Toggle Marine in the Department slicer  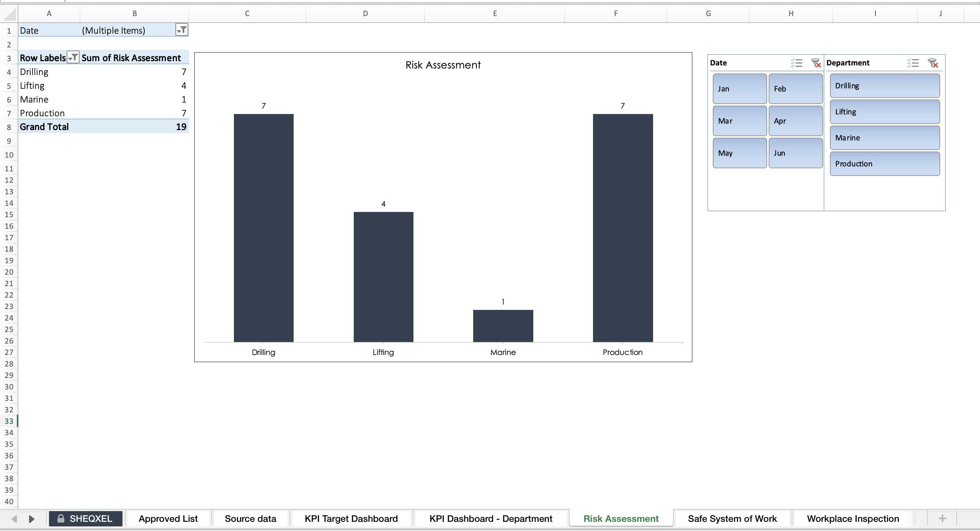(884, 137)
